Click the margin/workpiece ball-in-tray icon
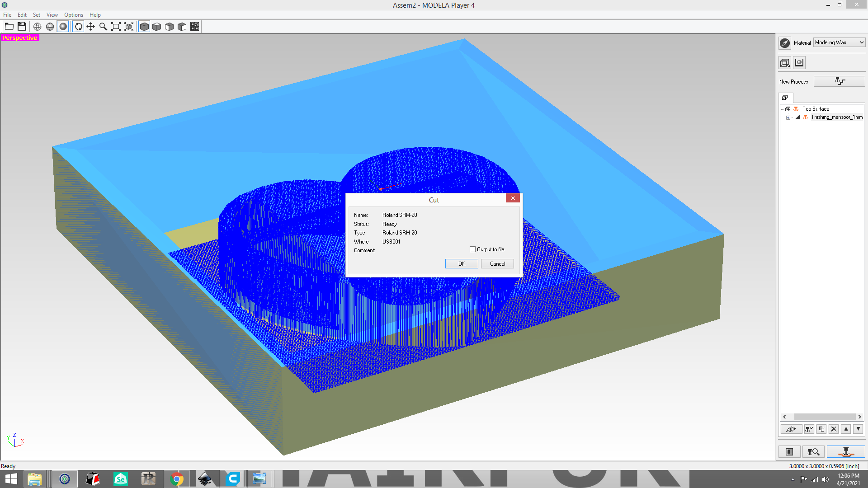Viewport: 868px width, 488px height. (x=799, y=63)
